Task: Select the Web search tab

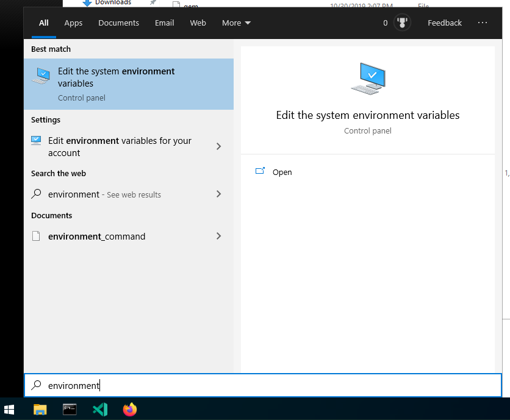Action: click(x=198, y=23)
